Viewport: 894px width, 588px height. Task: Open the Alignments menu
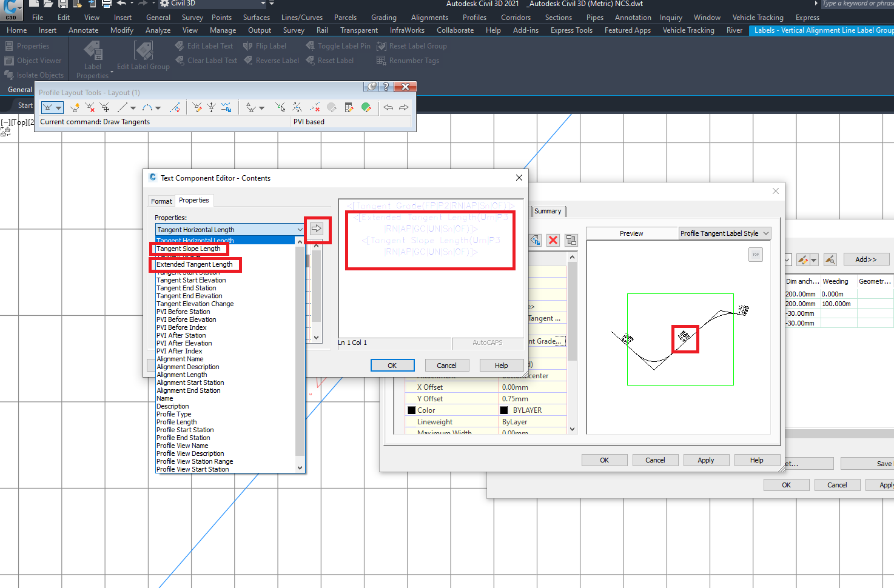(429, 17)
